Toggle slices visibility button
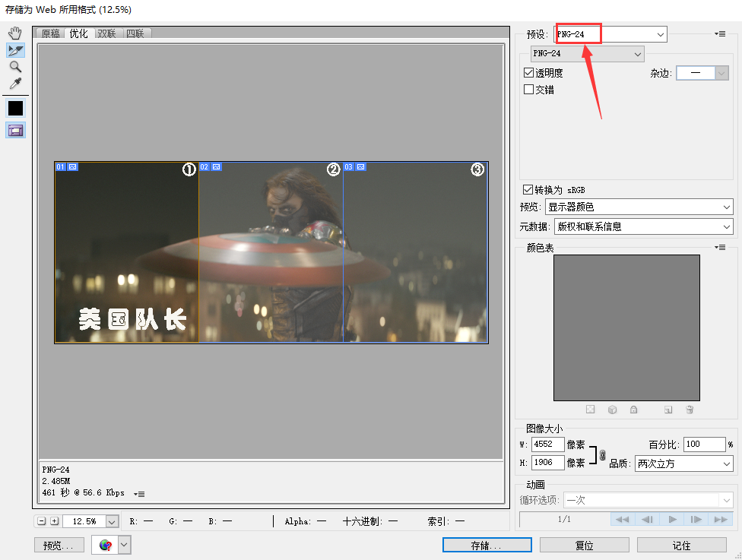742x560 pixels. tap(15, 131)
